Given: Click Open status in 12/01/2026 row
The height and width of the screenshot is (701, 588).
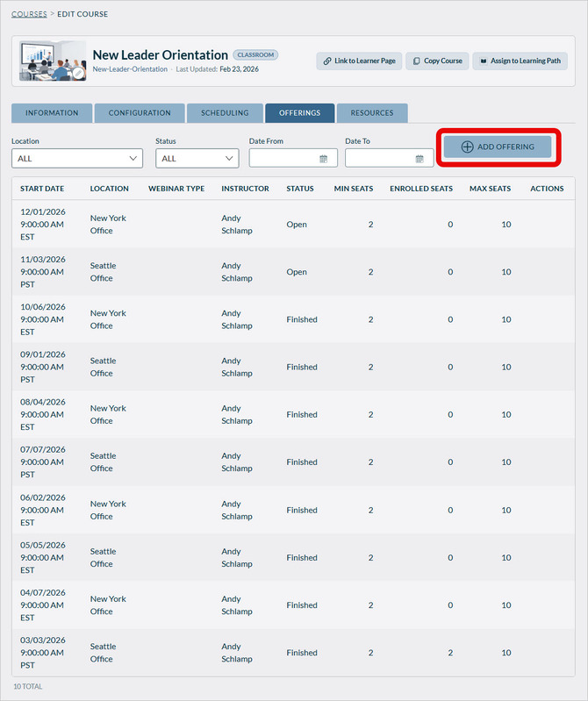Looking at the screenshot, I should (297, 225).
